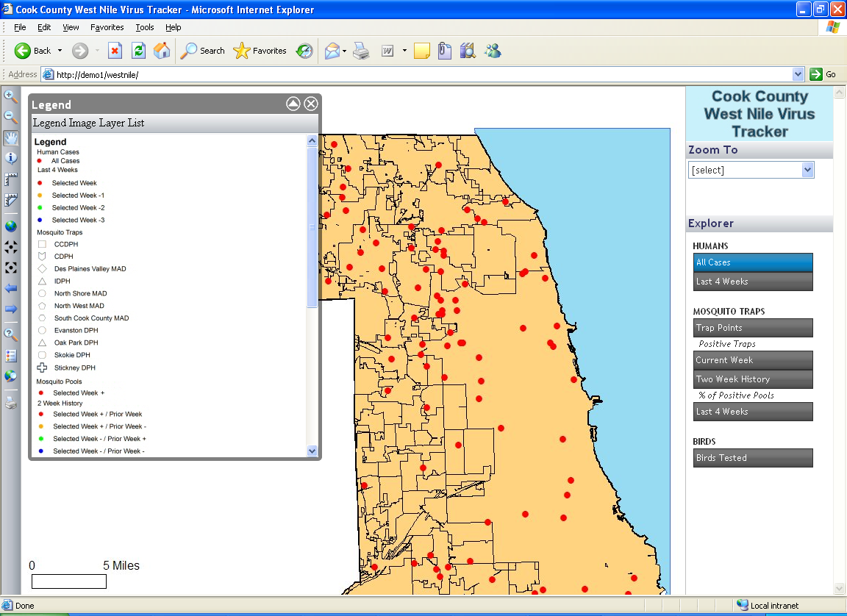The width and height of the screenshot is (847, 616).
Task: Click the map toolbar printer icon
Action: click(11, 402)
